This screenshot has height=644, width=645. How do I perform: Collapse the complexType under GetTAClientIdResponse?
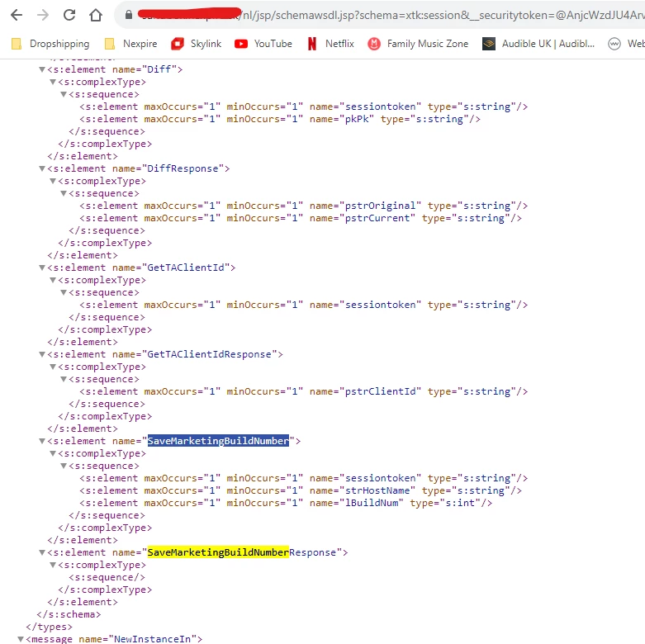tap(53, 367)
